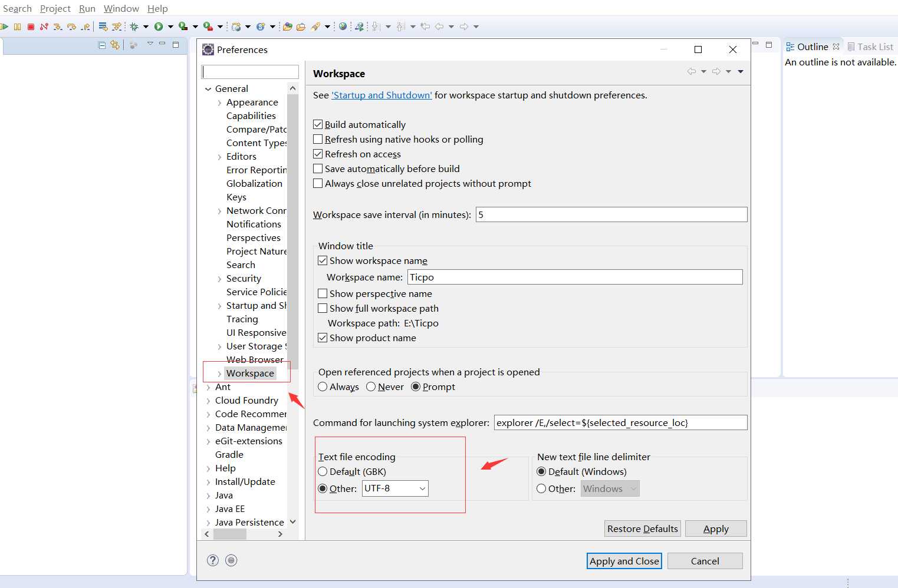Open the Window menu

point(121,8)
